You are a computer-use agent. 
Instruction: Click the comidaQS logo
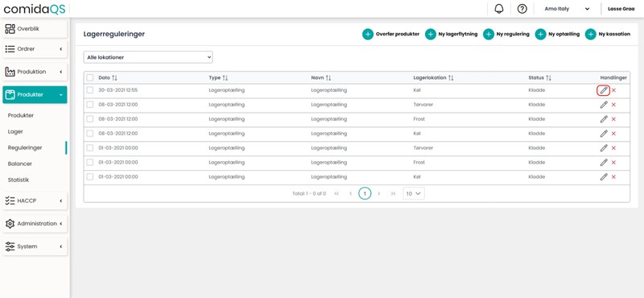point(34,9)
